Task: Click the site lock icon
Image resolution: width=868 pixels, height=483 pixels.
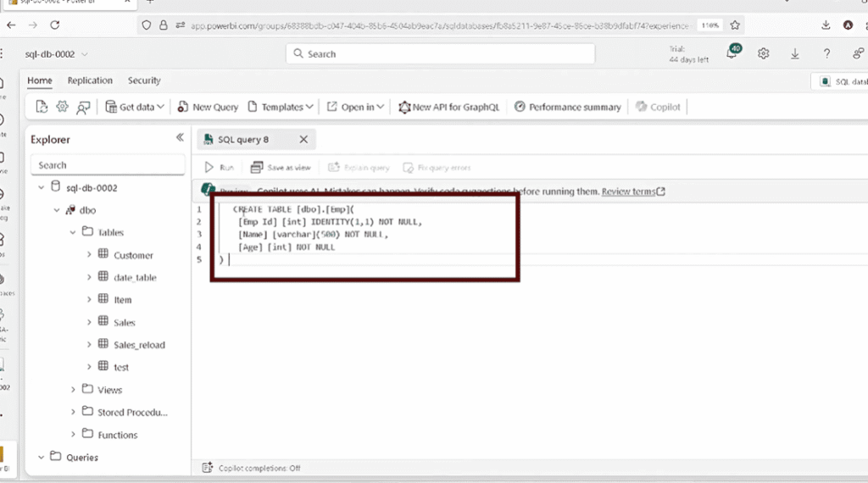Action: 164,25
